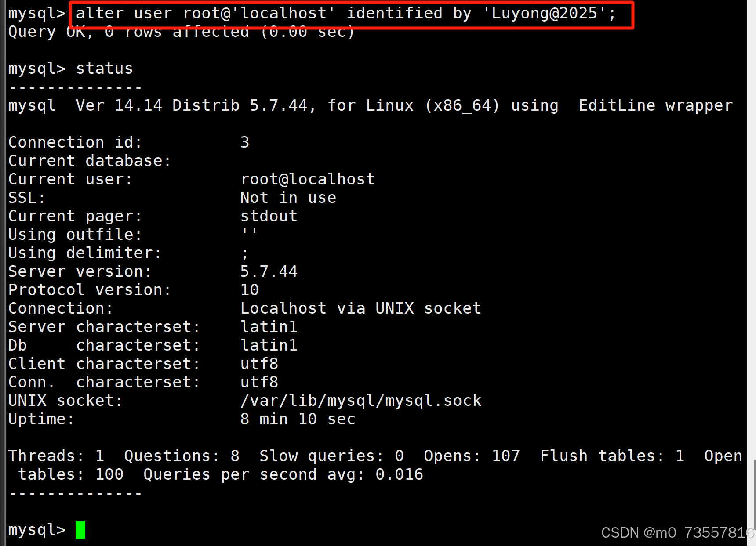The width and height of the screenshot is (756, 546).
Task: Click the blinking terminal cursor
Action: [x=81, y=530]
